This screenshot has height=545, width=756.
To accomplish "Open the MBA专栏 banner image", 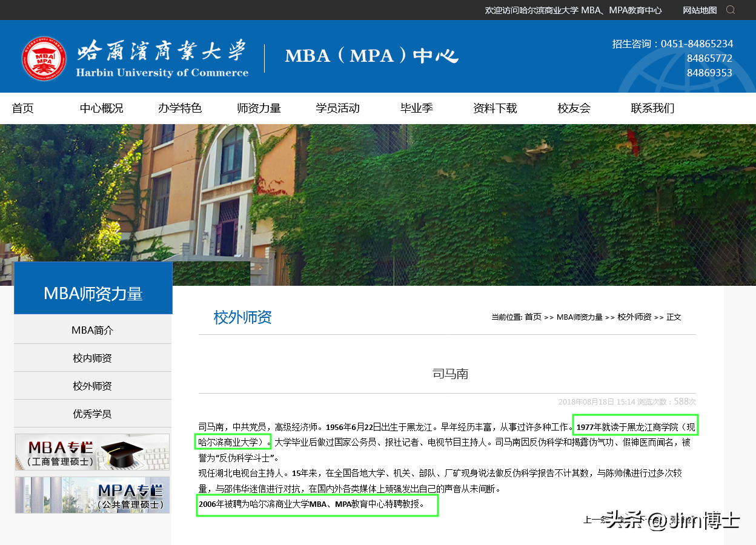I will pyautogui.click(x=92, y=452).
